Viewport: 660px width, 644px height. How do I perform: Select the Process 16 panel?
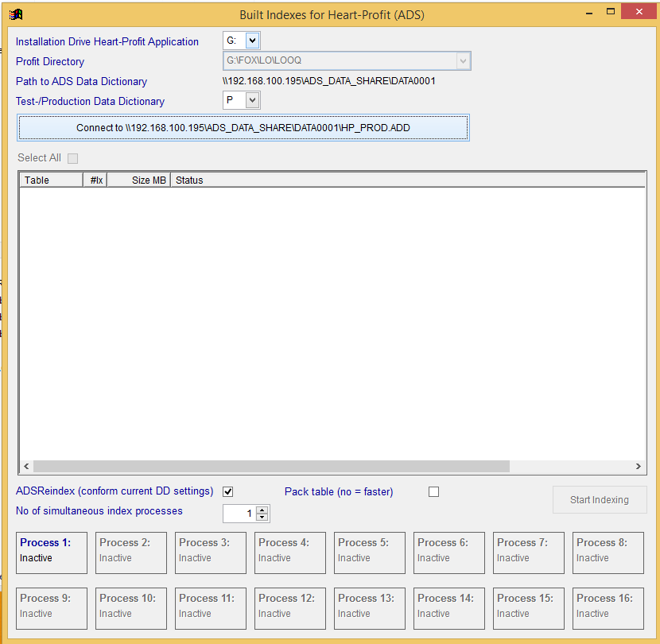(x=608, y=609)
